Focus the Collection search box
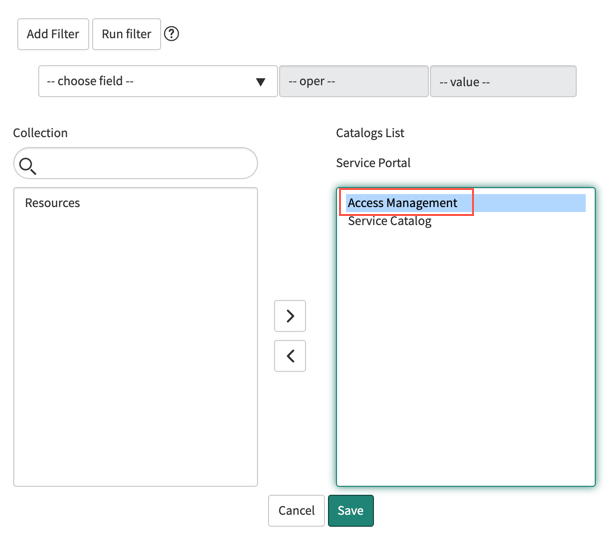 tap(135, 163)
